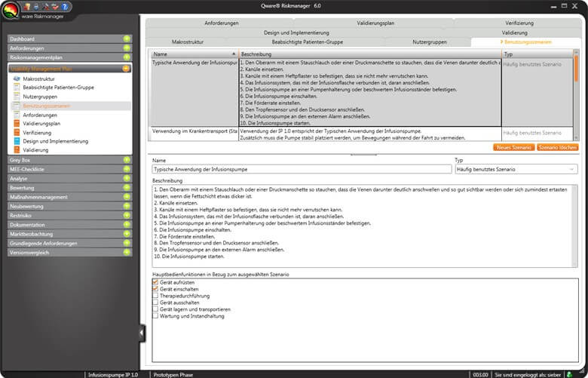Open the Verifizierung tab
Screen dimensions: 588x378
519,23
